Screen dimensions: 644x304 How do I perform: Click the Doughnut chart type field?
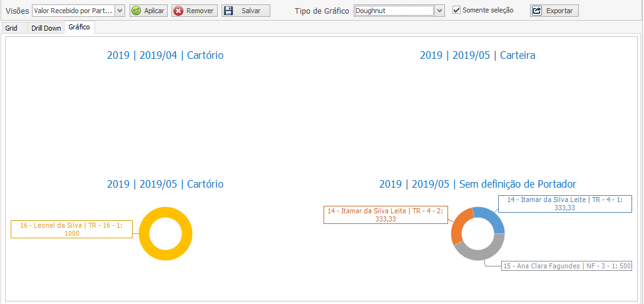(394, 11)
